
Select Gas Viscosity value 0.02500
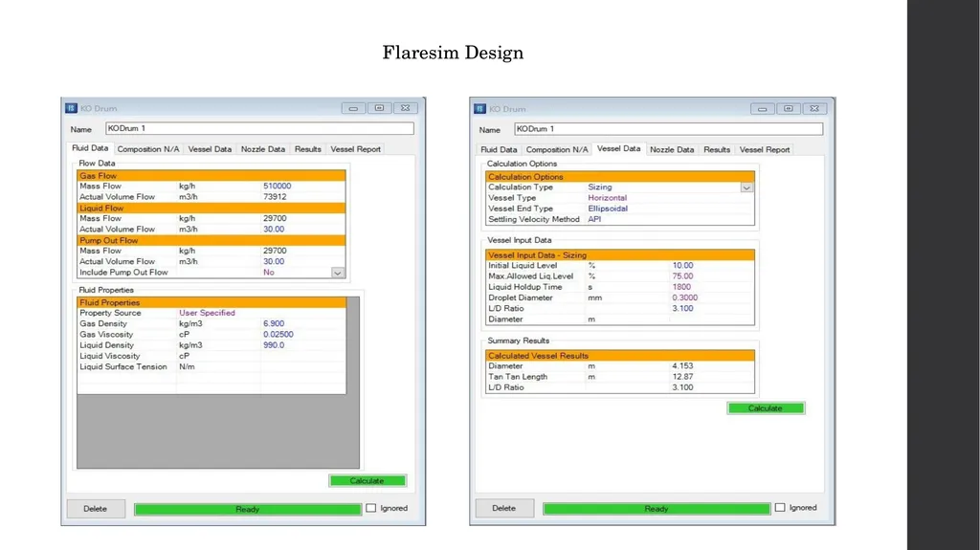(278, 335)
